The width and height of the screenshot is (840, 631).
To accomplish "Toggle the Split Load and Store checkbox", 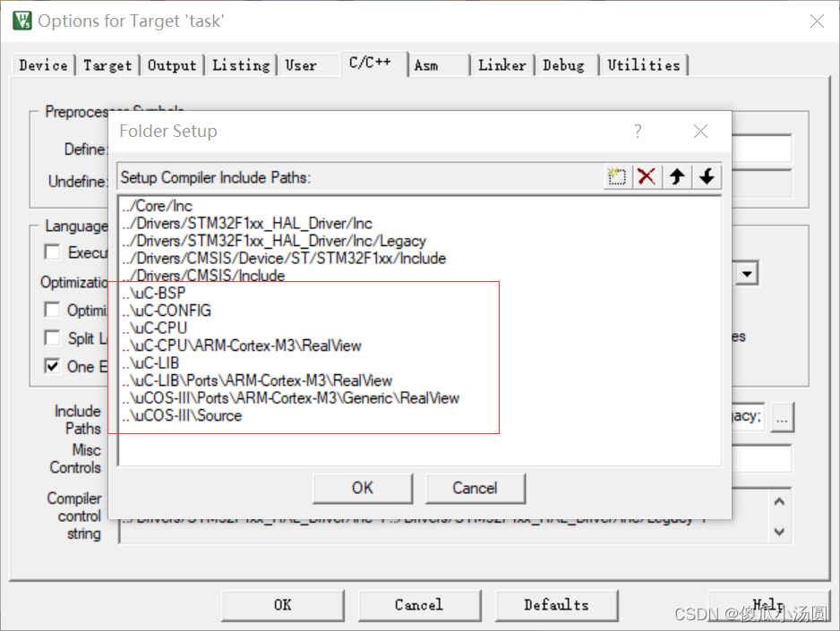I will tap(53, 337).
